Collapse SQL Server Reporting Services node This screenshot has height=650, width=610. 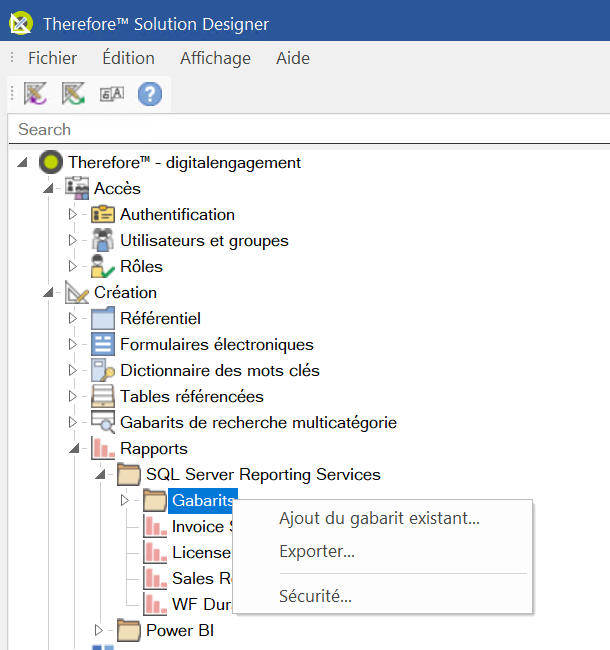point(100,474)
